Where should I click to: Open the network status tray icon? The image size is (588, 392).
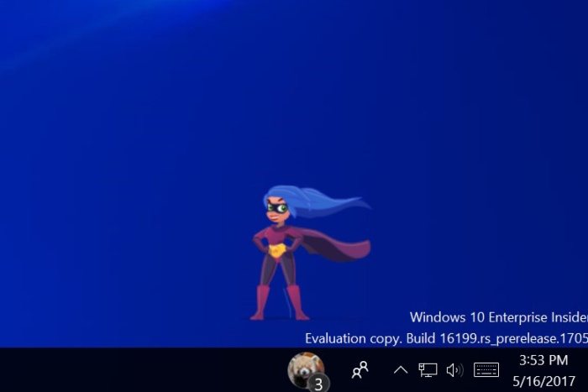[428, 370]
